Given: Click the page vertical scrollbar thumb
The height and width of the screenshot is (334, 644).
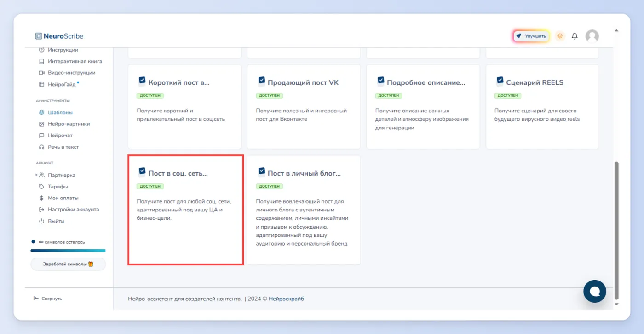Looking at the screenshot, I should tap(616, 230).
